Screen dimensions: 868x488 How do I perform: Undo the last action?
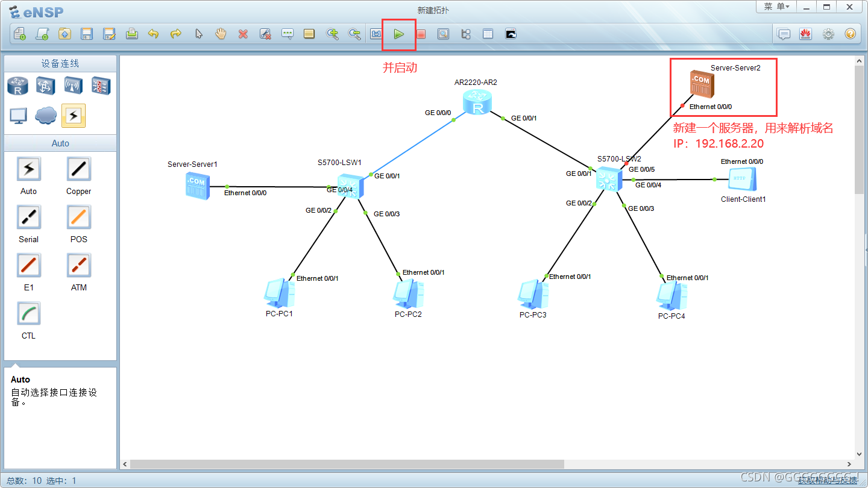[154, 34]
